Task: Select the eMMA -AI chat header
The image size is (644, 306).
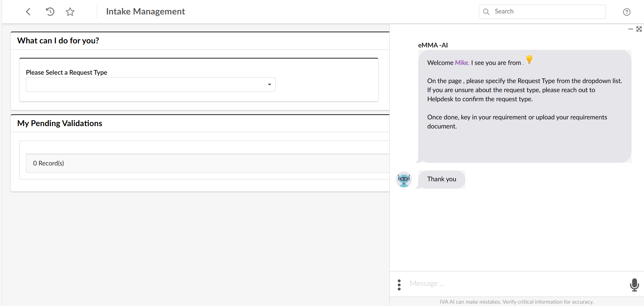Action: [433, 45]
